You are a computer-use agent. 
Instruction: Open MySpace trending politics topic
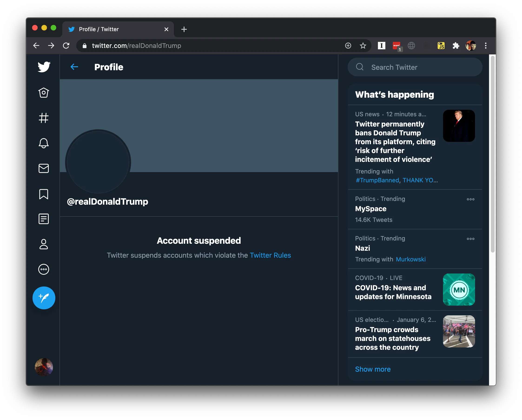tap(371, 209)
